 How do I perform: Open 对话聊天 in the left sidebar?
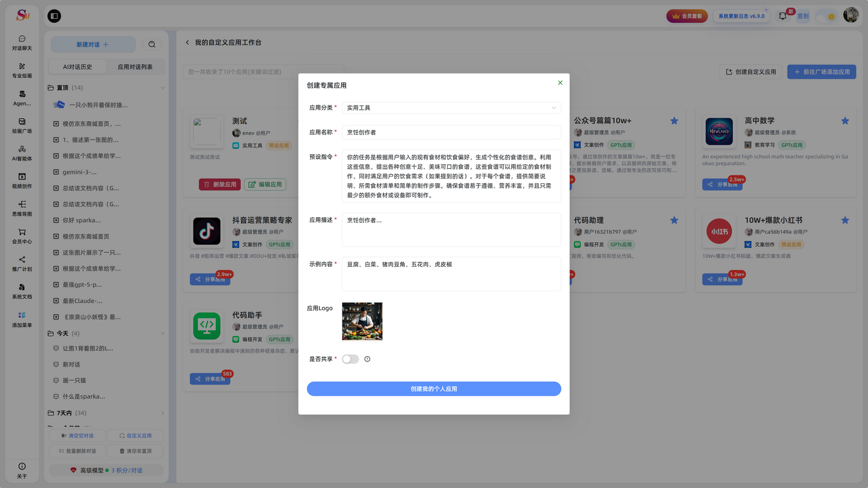point(22,43)
